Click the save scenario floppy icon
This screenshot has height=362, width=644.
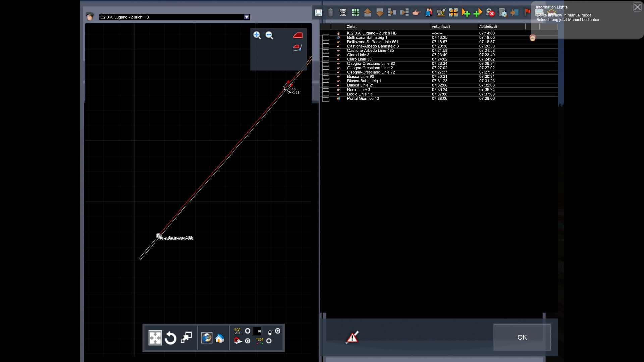pos(318,13)
